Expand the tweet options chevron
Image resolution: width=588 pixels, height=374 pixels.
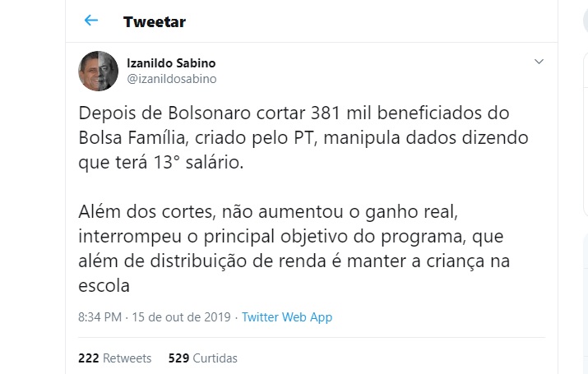539,62
